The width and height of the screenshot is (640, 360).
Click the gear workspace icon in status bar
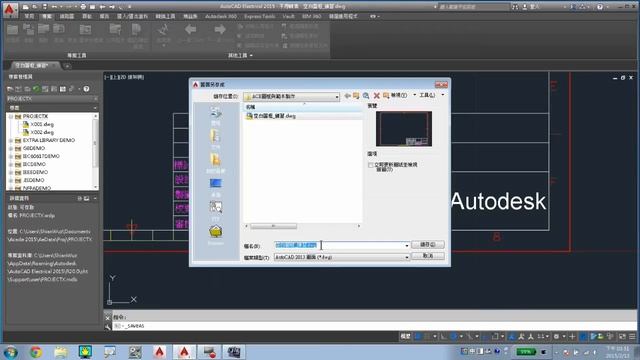[x=556, y=336]
